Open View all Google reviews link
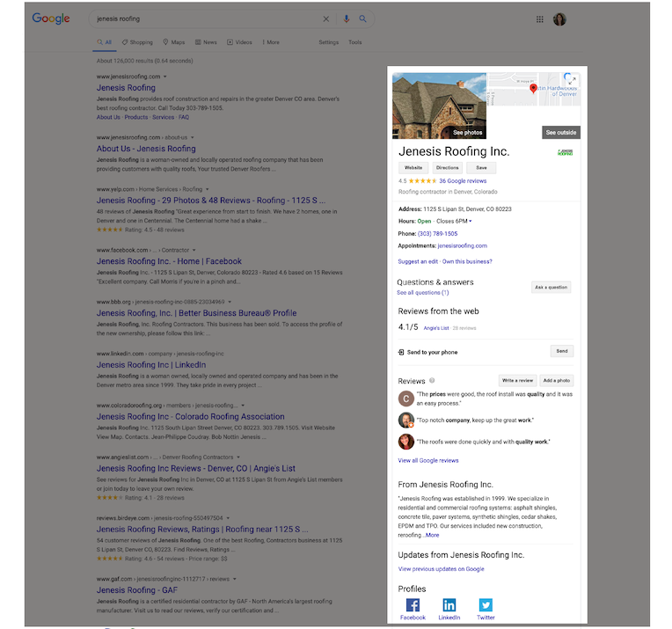Screen dimensions: 672x629 (428, 460)
